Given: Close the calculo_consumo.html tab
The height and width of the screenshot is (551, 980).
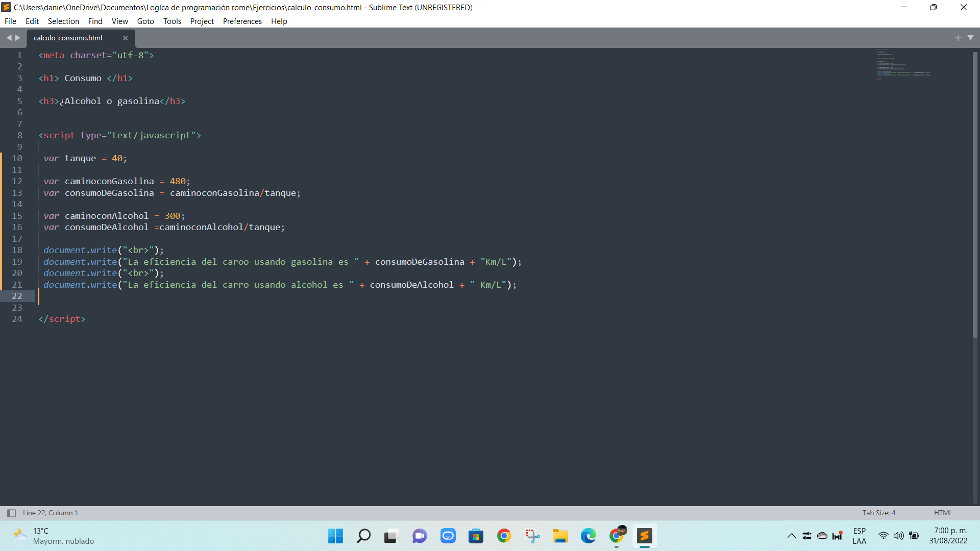Looking at the screenshot, I should [x=125, y=38].
